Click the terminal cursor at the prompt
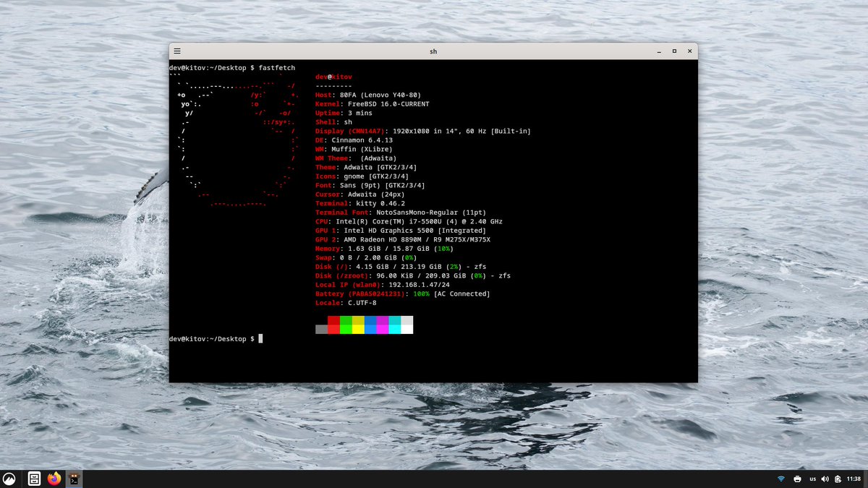 [260, 338]
